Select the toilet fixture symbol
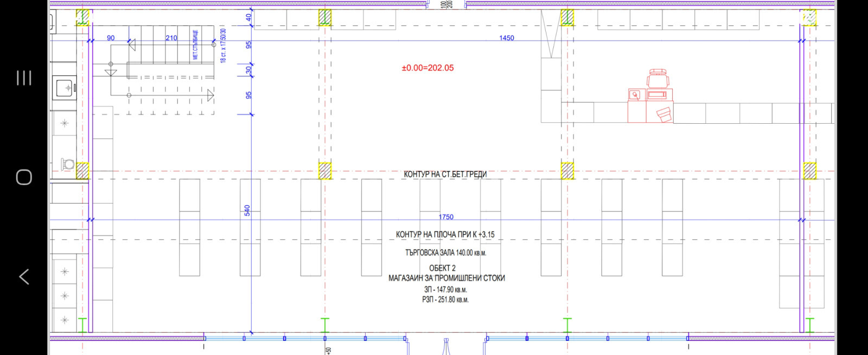The image size is (868, 355). click(x=68, y=164)
